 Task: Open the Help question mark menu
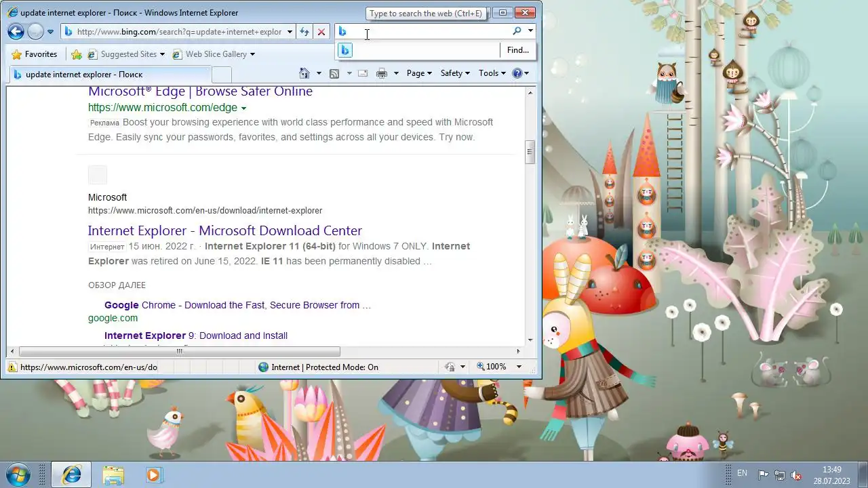point(521,73)
